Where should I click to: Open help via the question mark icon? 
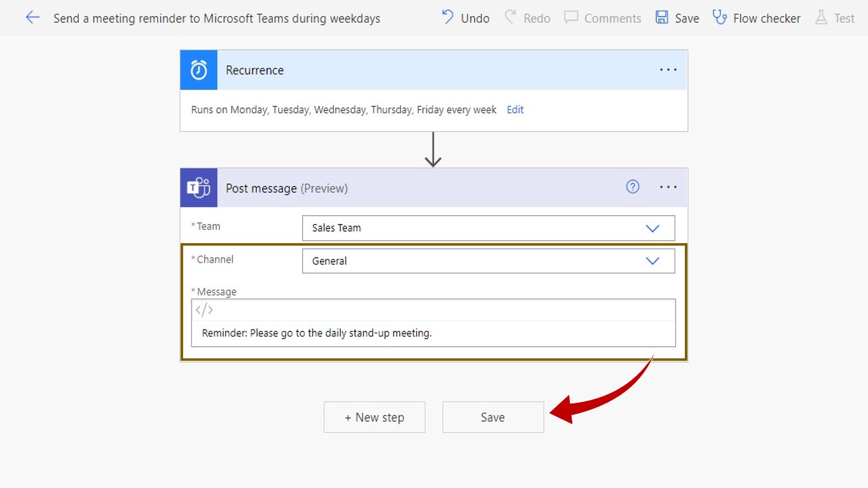pos(633,186)
